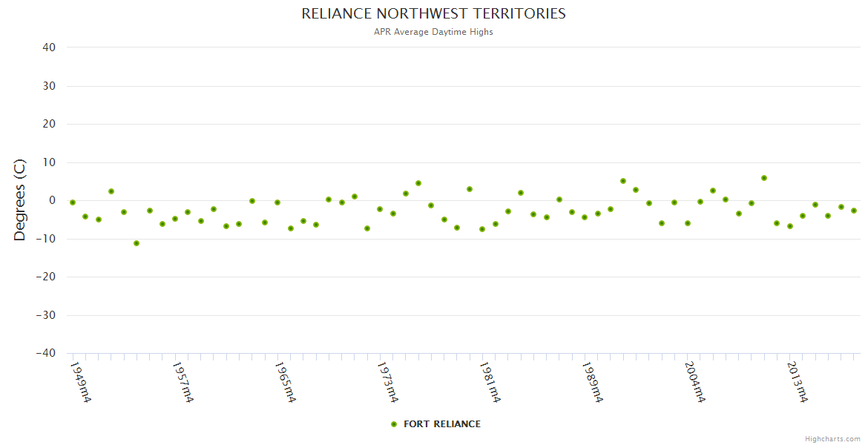Image resolution: width=868 pixels, height=445 pixels.
Task: Click the APR Average Daytime Highs subtitle
Action: (x=433, y=32)
